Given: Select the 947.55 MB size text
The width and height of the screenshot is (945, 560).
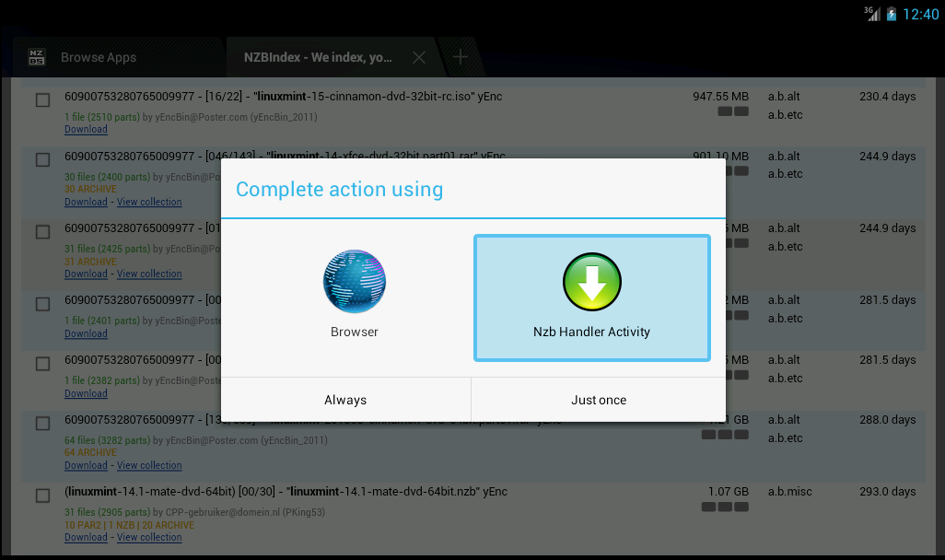Looking at the screenshot, I should pyautogui.click(x=721, y=97).
